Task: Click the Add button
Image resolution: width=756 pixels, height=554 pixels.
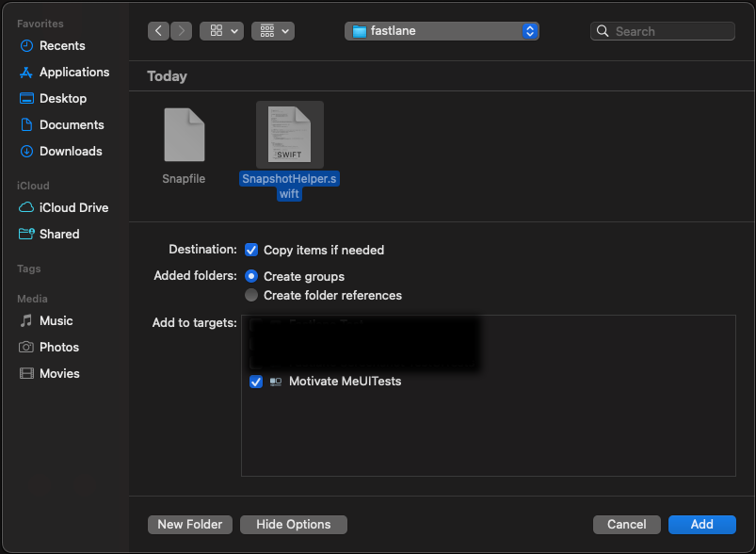Action: pyautogui.click(x=700, y=524)
